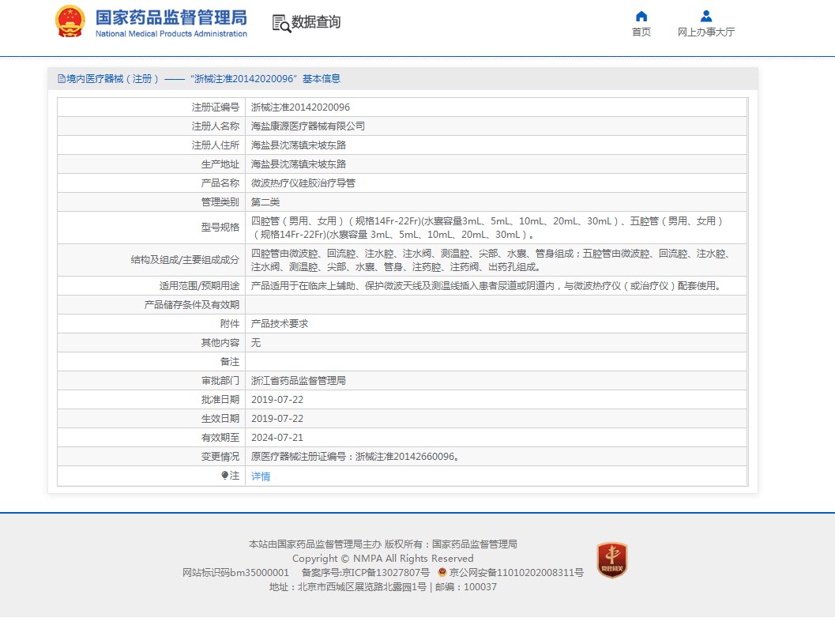Viewport: 835px width, 644px height.
Task: Click the 注册人名称 row label
Action: [x=216, y=126]
